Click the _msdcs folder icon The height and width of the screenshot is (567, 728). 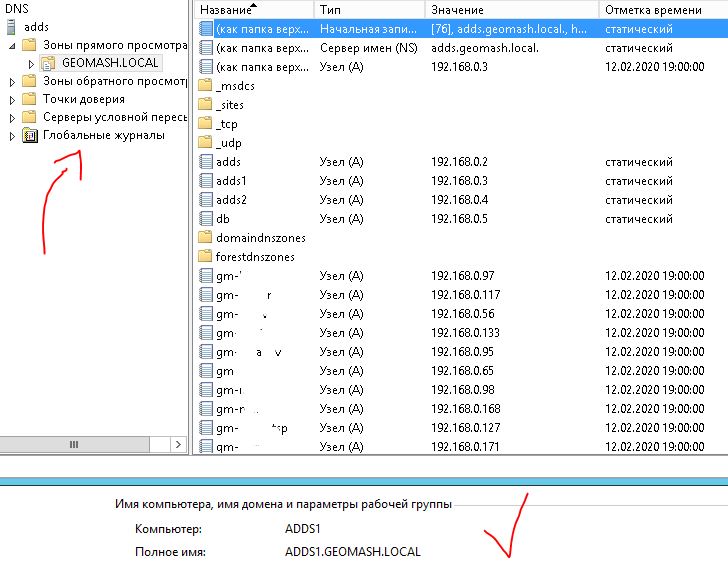[x=205, y=85]
